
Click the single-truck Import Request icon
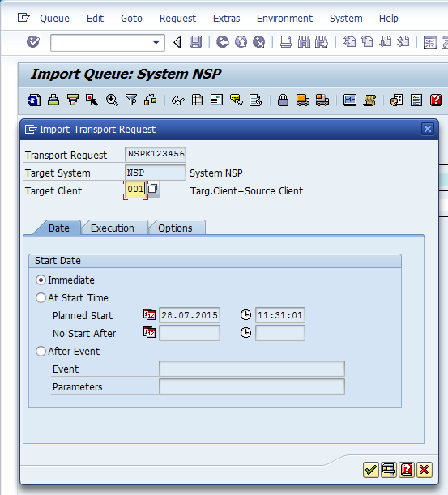tap(302, 100)
